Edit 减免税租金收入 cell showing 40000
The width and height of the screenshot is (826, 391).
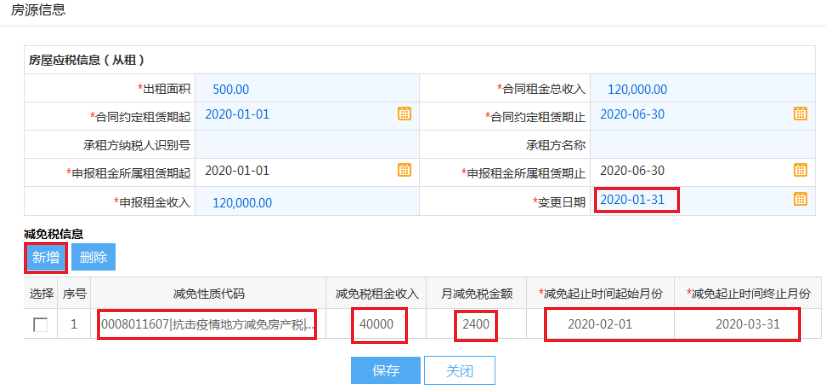point(377,324)
